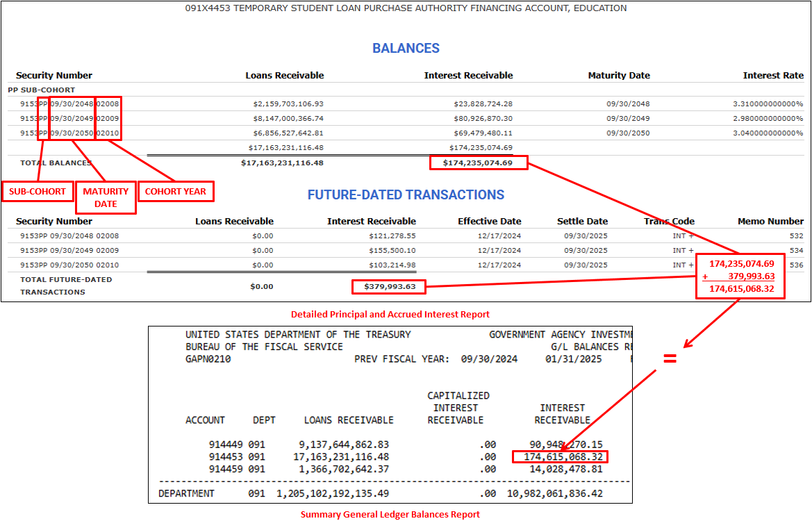This screenshot has height=521, width=812.
Task: Click the MATURITY DATE callout label
Action: pos(106,197)
